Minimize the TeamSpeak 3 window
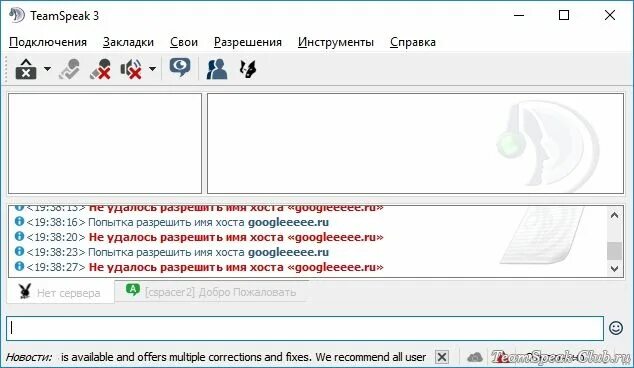Image resolution: width=634 pixels, height=368 pixels. (519, 15)
